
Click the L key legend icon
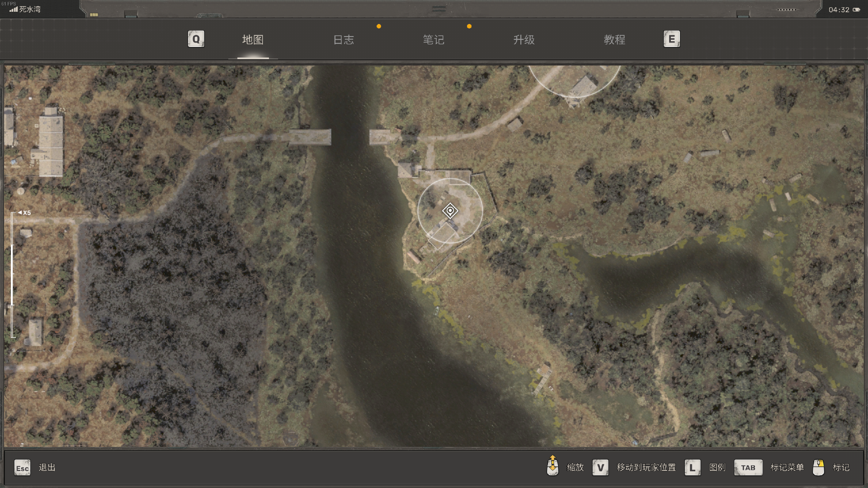692,467
